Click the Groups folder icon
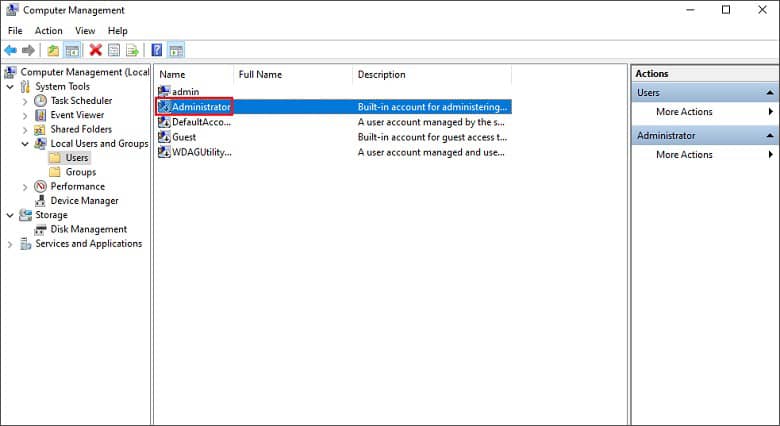The width and height of the screenshot is (780, 426). click(55, 172)
